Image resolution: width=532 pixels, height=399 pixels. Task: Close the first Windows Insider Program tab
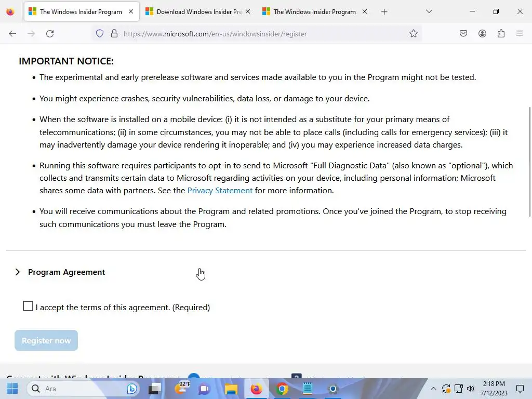coord(131,11)
